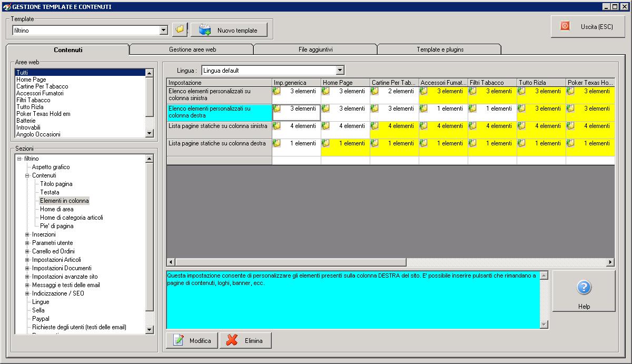This screenshot has height=364, width=632.
Task: Click icon in Home Page cell, pagine statiche destra row
Action: 325,143
